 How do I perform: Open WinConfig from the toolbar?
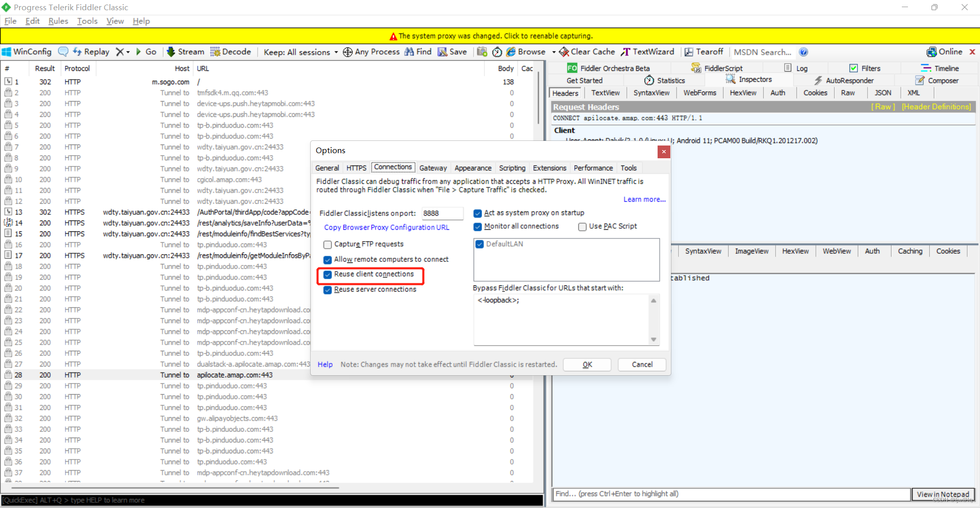[27, 52]
